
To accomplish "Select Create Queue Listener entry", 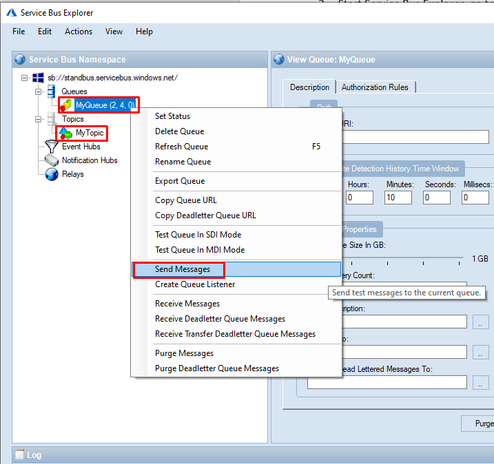I will [237, 284].
